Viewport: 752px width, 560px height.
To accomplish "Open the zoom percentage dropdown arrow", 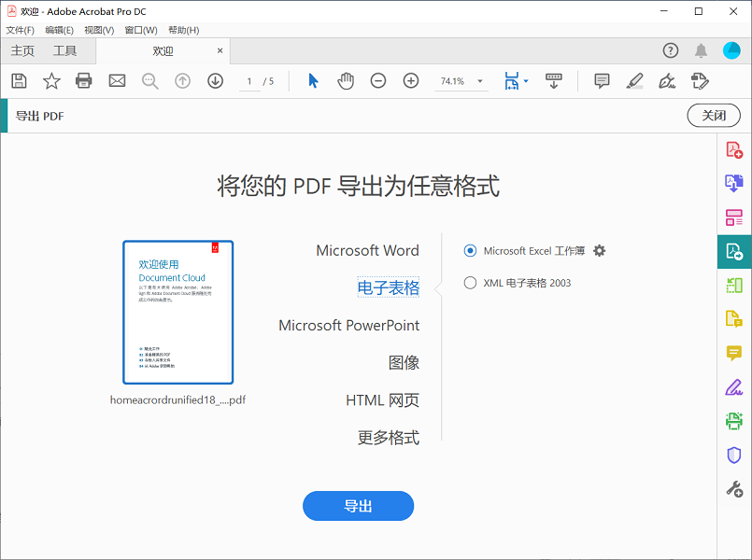I will point(479,81).
